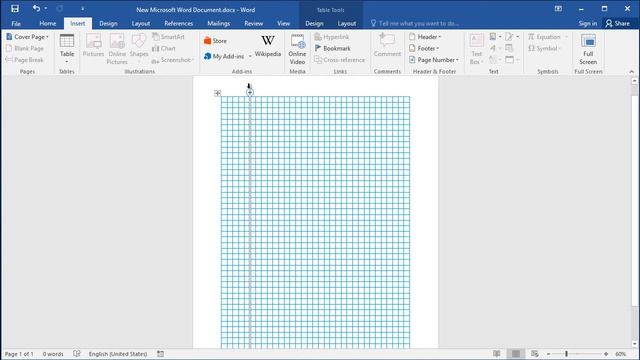This screenshot has height=360, width=640.
Task: Click the insert column plus control
Action: (x=250, y=92)
